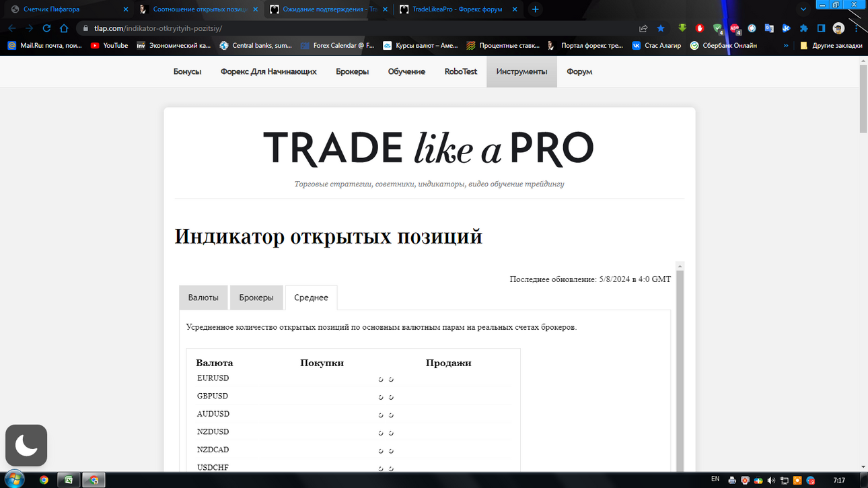
Task: Open the Экономический календарь bookmark
Action: click(x=174, y=46)
